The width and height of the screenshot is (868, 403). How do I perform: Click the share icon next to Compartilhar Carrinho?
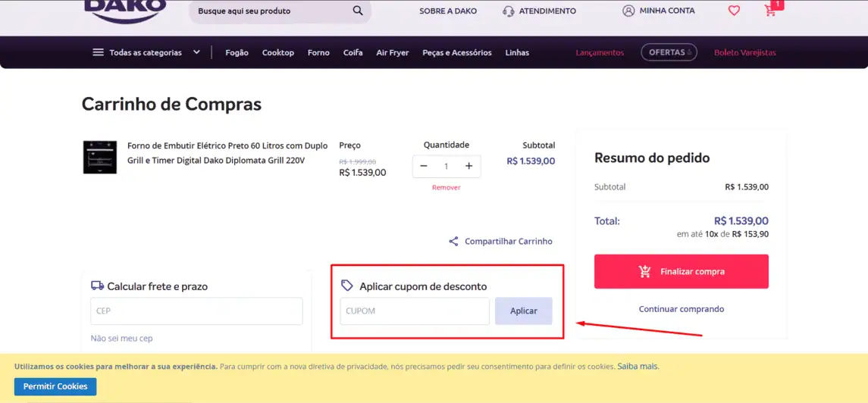(453, 242)
